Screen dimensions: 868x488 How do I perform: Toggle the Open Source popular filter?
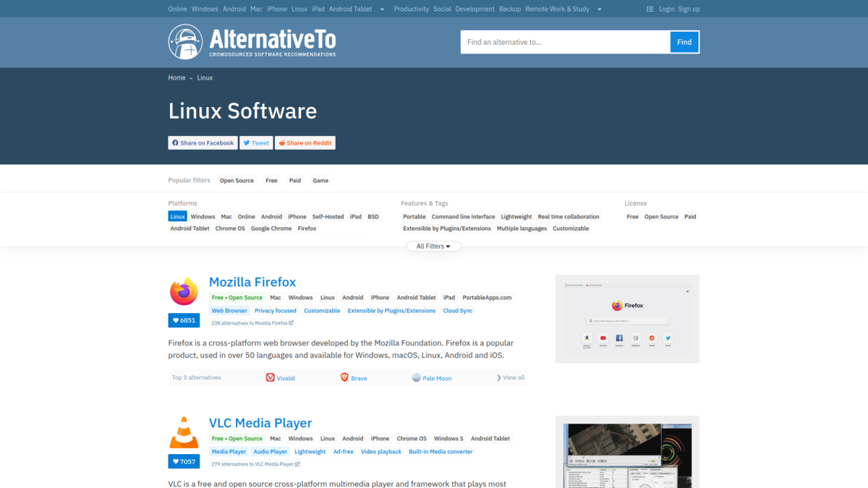pos(237,181)
